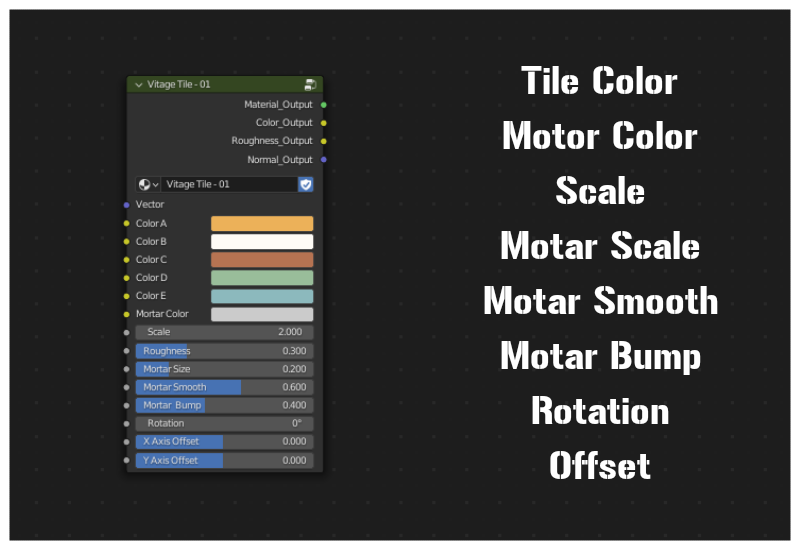The image size is (800, 550).
Task: Click the Normal_Output label
Action: [280, 160]
